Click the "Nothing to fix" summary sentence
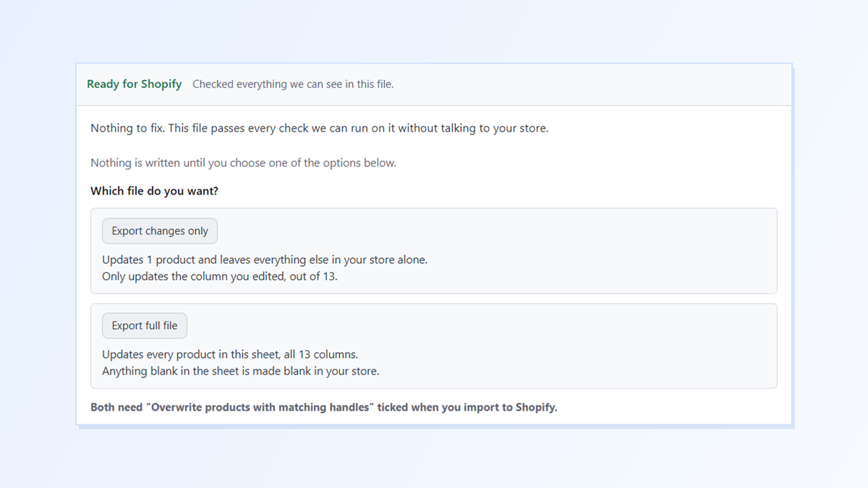This screenshot has width=868, height=488. pyautogui.click(x=320, y=128)
